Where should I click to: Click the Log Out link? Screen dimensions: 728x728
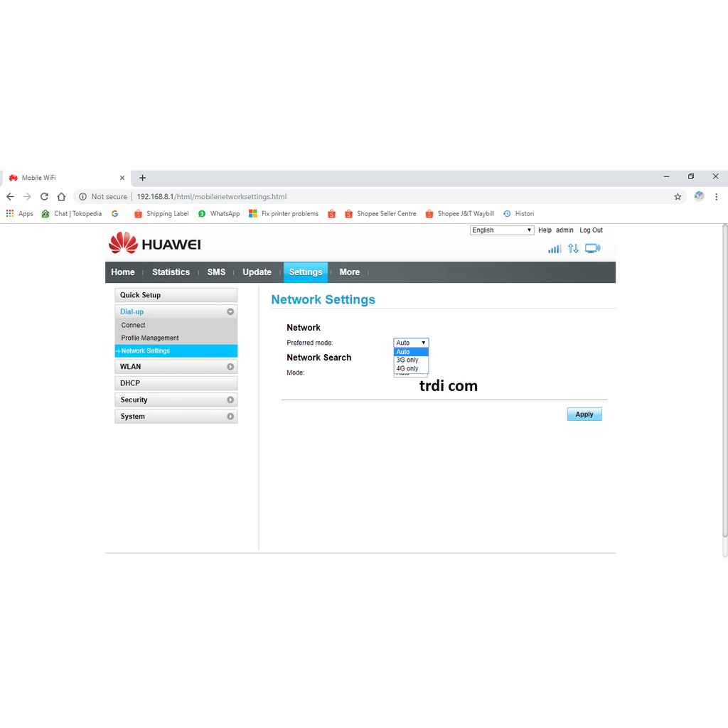point(591,230)
